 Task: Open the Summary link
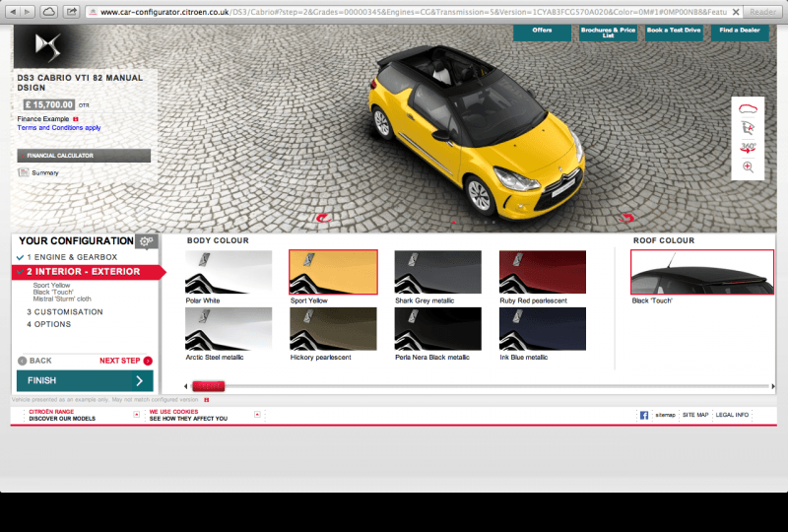coord(38,172)
